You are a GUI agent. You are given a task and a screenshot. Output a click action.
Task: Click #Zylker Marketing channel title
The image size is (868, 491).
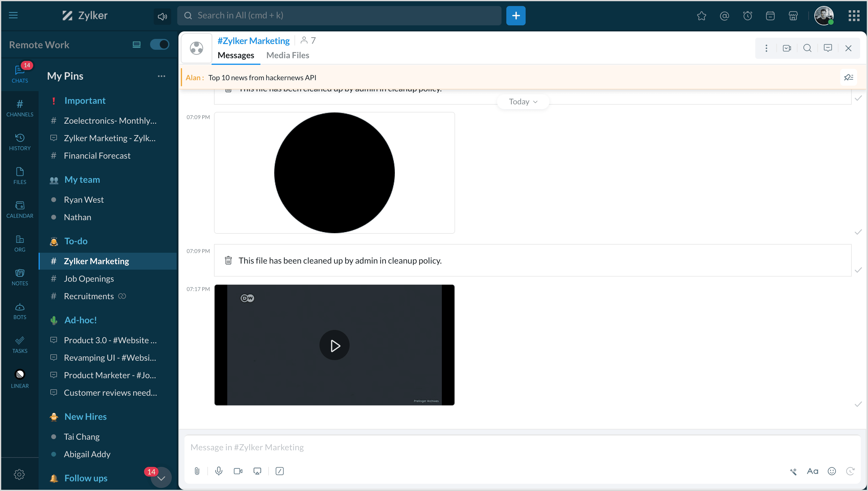(x=253, y=41)
